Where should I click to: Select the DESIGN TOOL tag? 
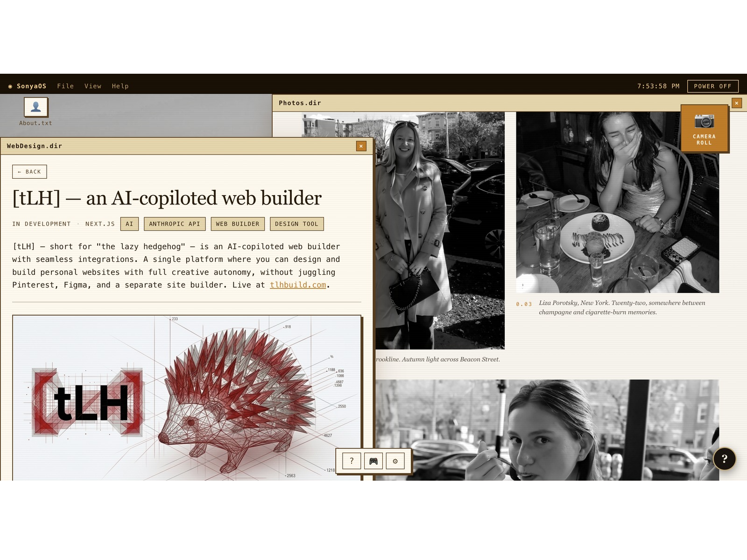pos(296,224)
